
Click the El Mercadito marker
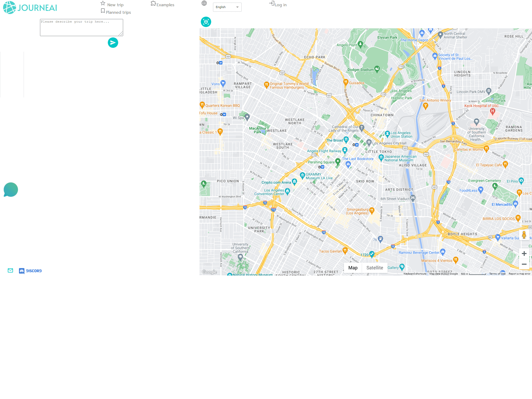(x=516, y=203)
